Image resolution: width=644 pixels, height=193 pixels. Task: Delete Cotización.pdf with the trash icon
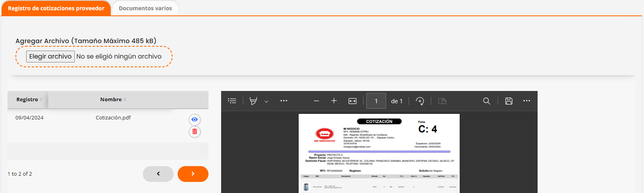point(195,132)
